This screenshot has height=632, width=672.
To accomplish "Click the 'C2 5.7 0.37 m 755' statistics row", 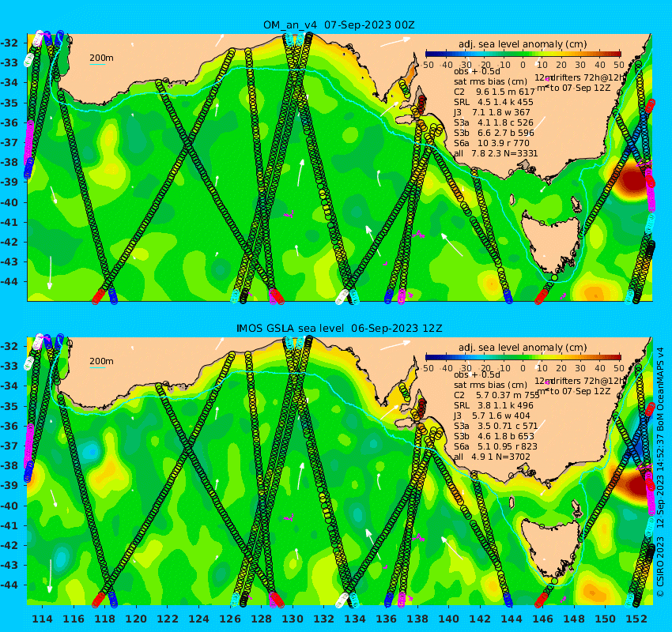I will (x=496, y=395).
